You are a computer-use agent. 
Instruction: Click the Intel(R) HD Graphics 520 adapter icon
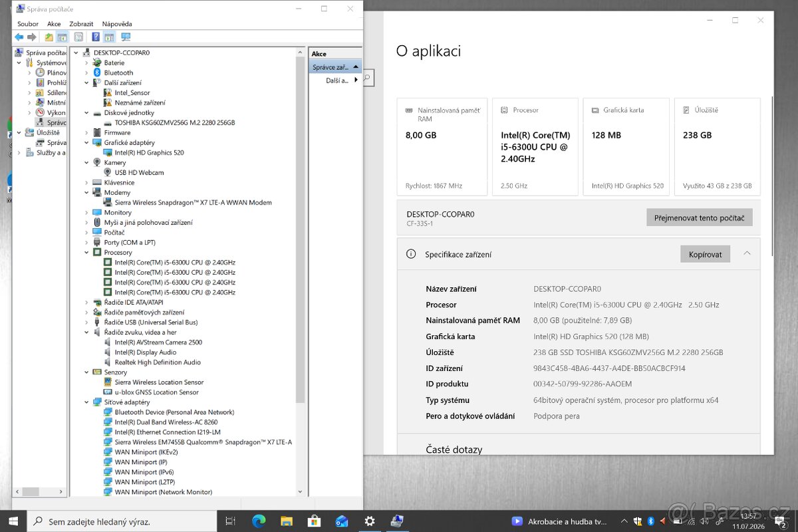click(108, 152)
